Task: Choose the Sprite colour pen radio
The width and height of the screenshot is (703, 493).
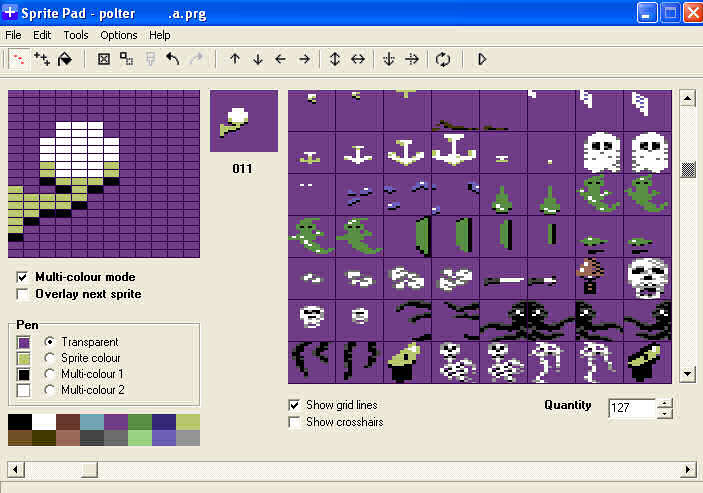Action: 49,358
